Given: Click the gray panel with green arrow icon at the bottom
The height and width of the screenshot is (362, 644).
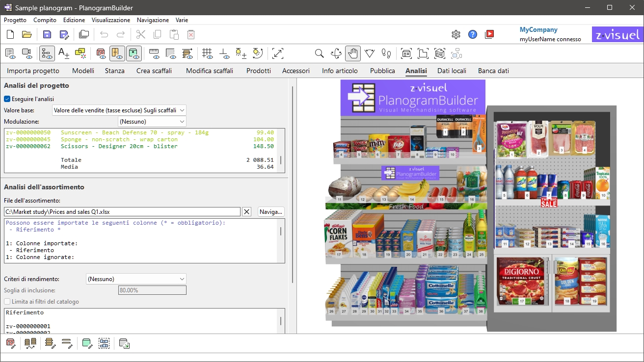Looking at the screenshot, I should click(124, 343).
